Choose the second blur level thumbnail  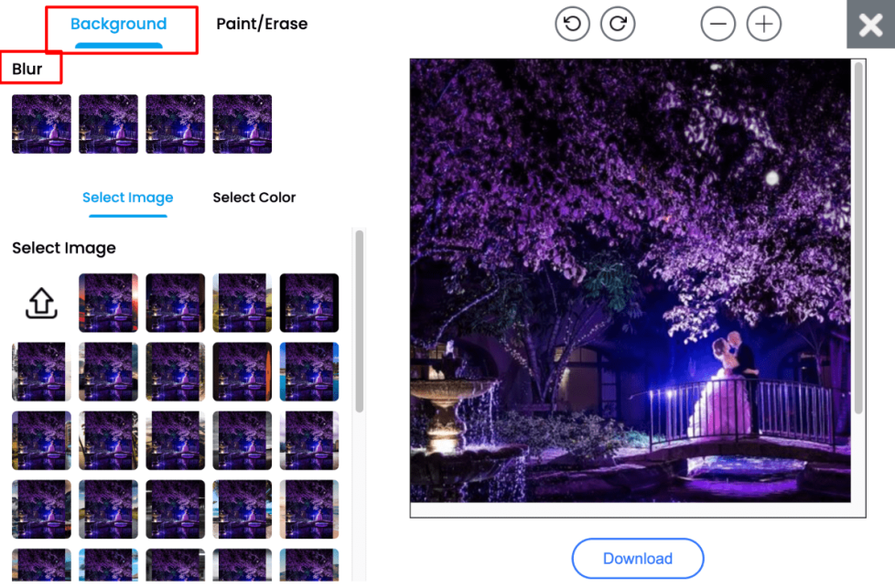pyautogui.click(x=108, y=123)
